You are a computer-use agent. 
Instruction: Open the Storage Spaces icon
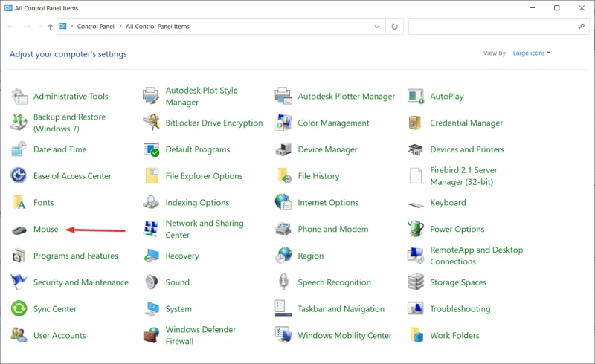point(416,282)
